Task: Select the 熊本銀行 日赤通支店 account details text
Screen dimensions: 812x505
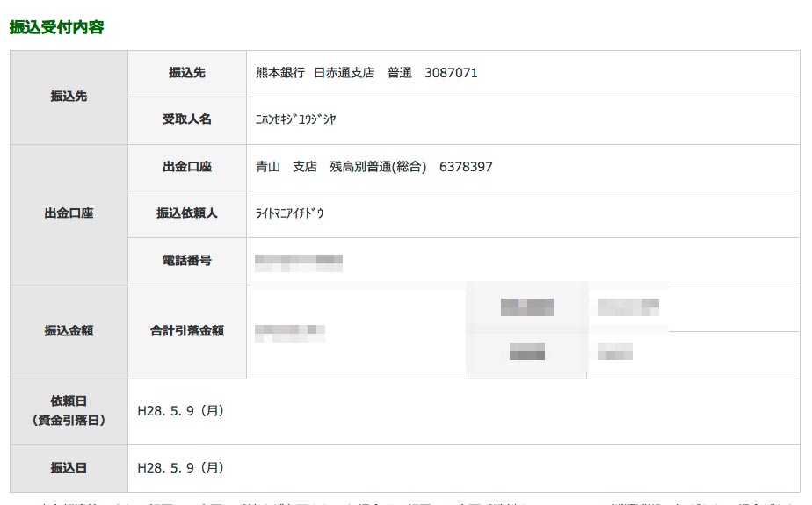Action: [366, 73]
